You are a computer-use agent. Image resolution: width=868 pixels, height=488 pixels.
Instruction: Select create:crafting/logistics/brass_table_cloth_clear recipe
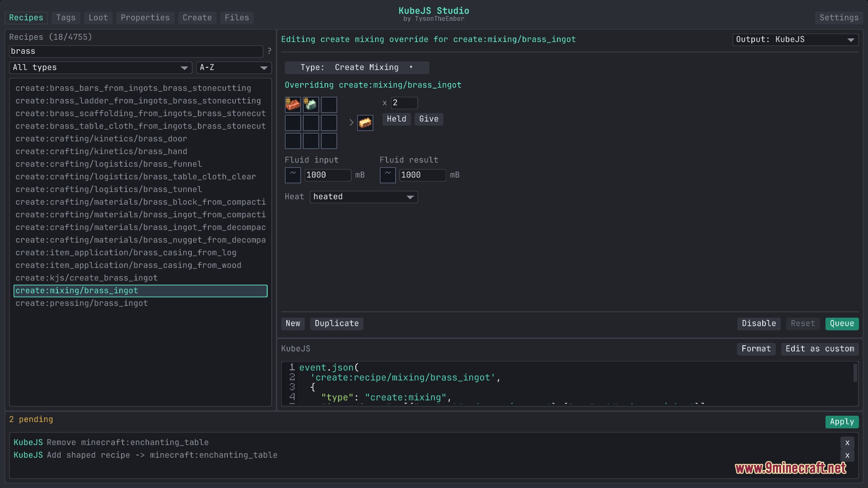click(x=141, y=177)
